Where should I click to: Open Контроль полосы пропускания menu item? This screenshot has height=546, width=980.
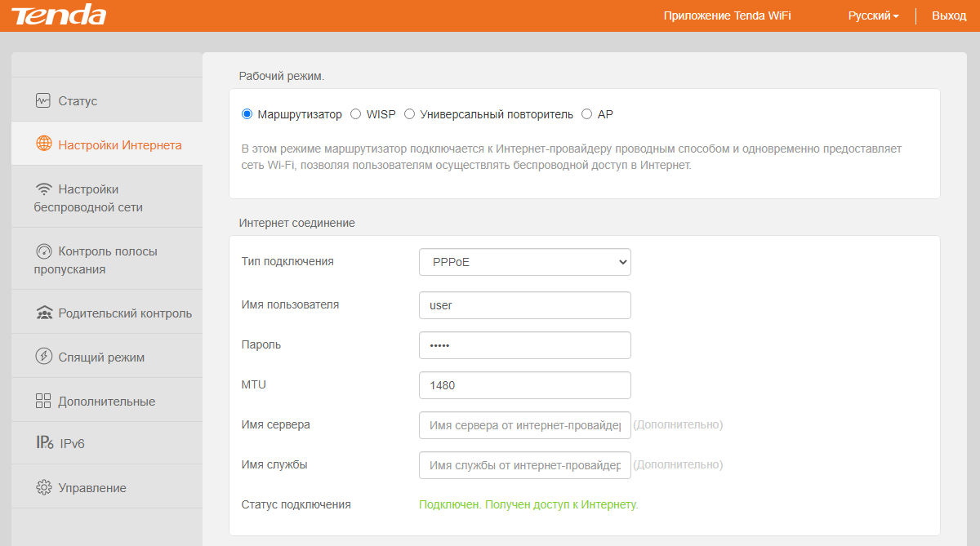pos(107,260)
